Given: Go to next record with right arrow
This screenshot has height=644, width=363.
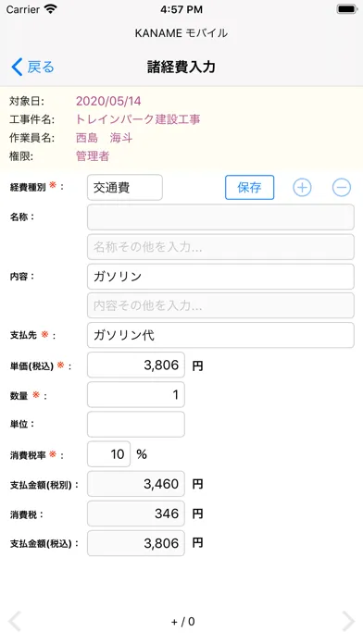Looking at the screenshot, I should point(348,621).
